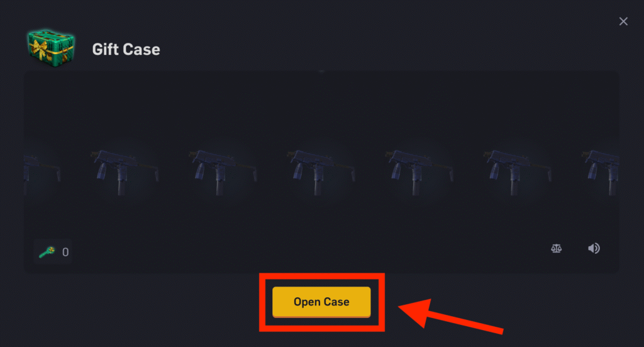Click the red arrow pointing to Open Case
This screenshot has width=644, height=347.
[450, 317]
